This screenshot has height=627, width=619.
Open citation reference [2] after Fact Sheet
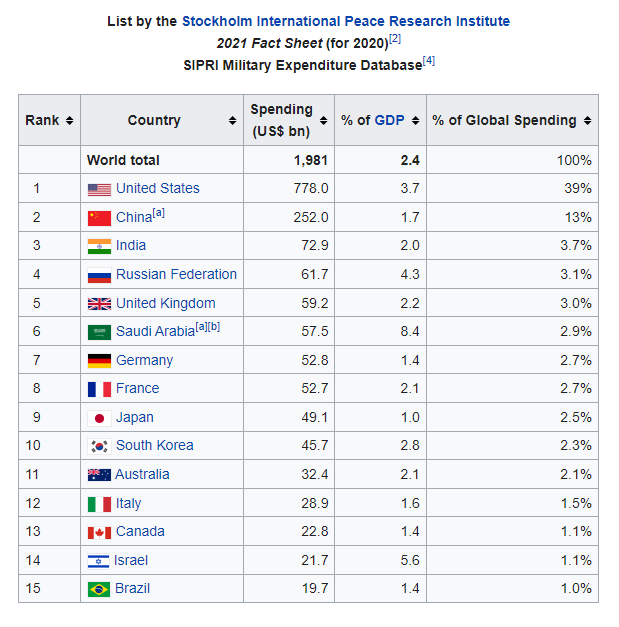coord(395,39)
